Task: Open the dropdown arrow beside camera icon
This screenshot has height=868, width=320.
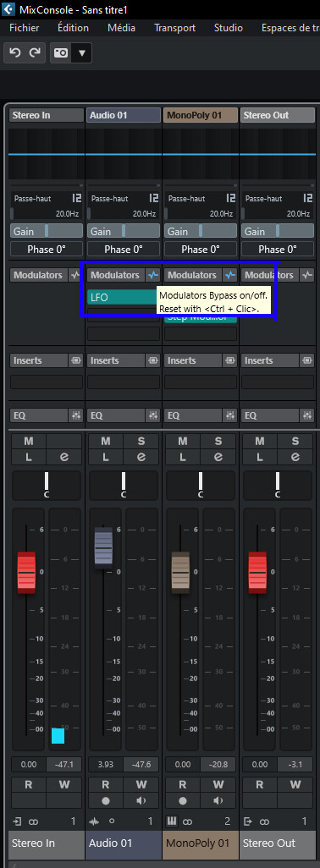Action: (x=82, y=52)
